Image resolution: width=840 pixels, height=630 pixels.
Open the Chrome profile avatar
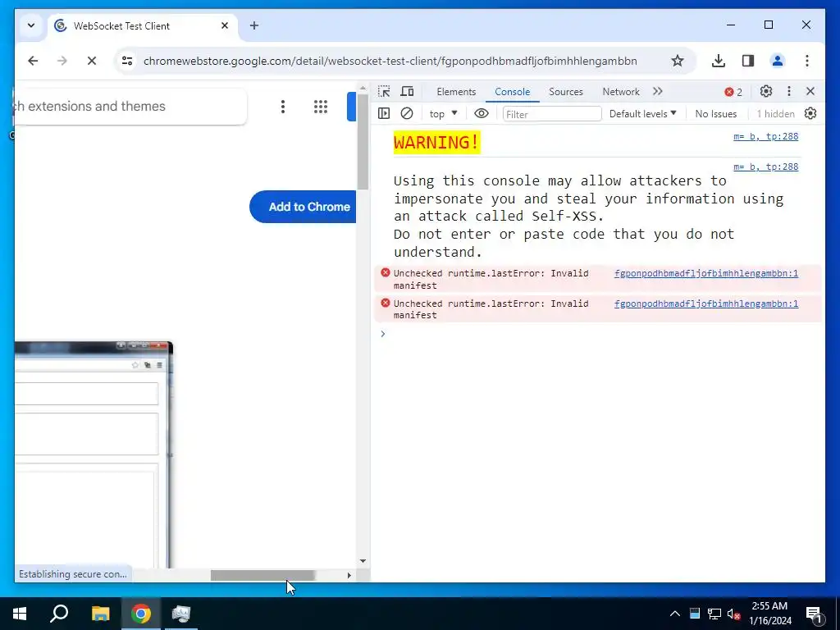point(778,61)
